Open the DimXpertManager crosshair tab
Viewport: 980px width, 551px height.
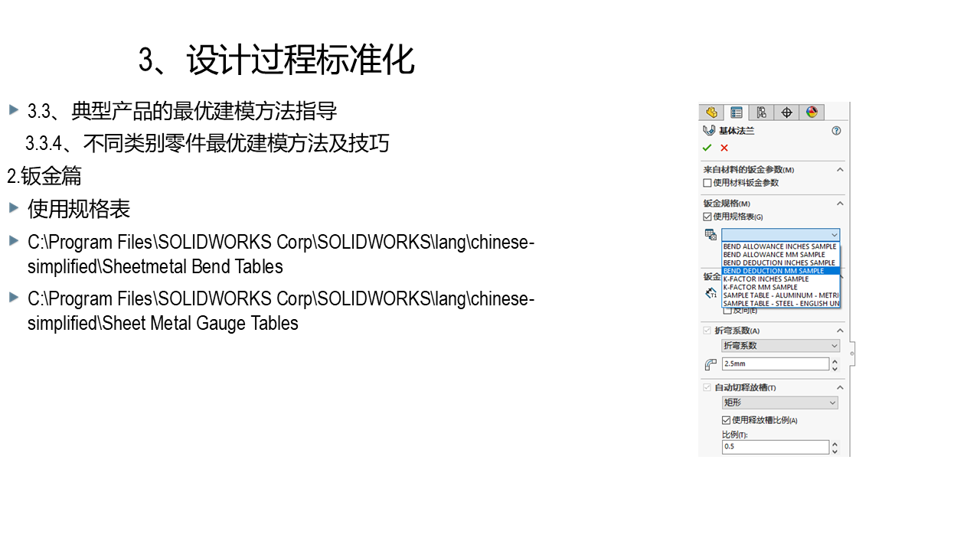(786, 112)
